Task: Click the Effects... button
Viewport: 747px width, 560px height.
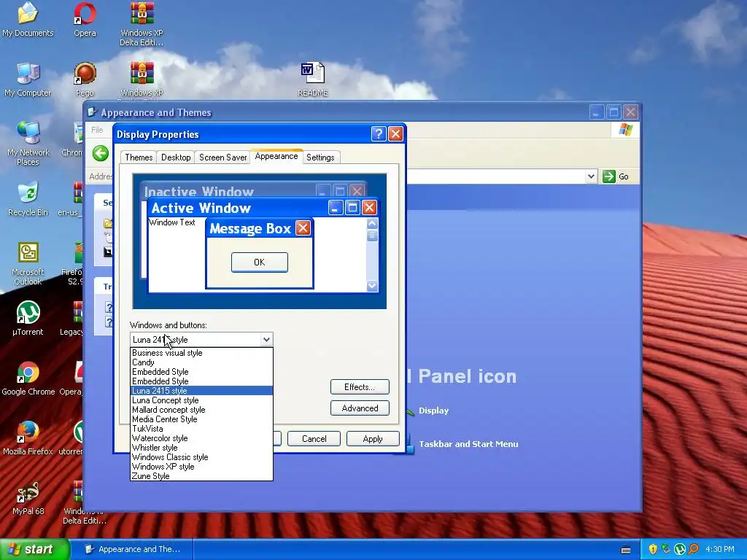Action: click(x=360, y=387)
